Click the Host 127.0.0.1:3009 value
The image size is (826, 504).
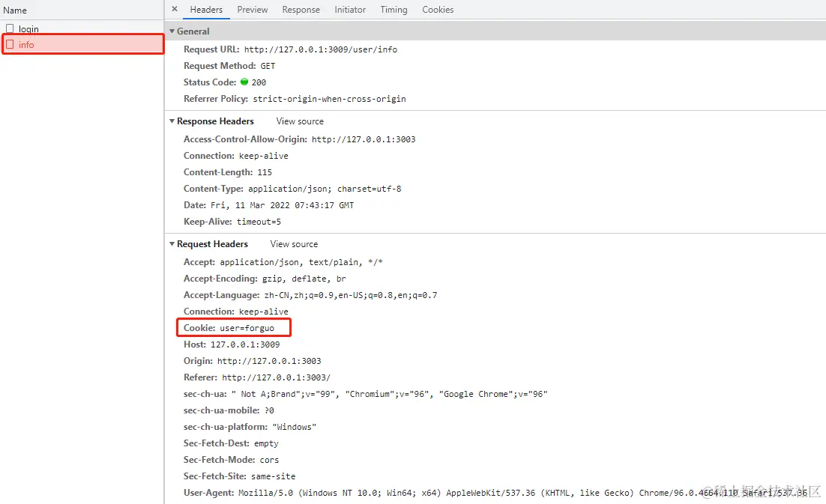point(245,344)
